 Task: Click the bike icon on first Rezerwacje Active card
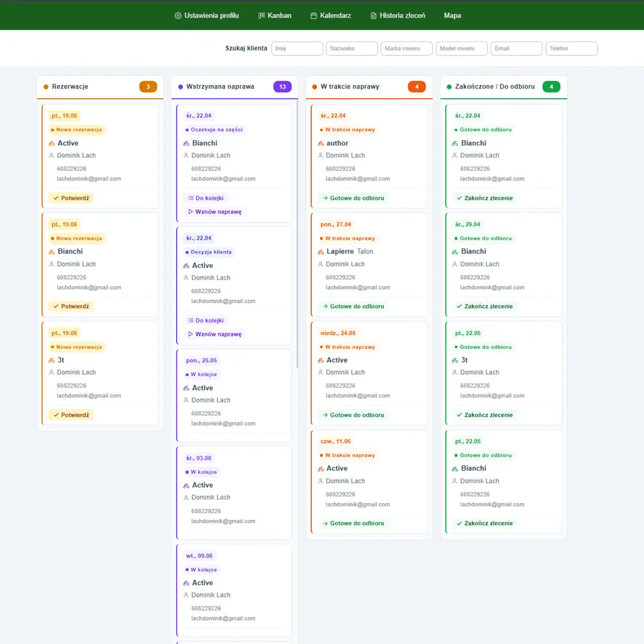(52, 144)
